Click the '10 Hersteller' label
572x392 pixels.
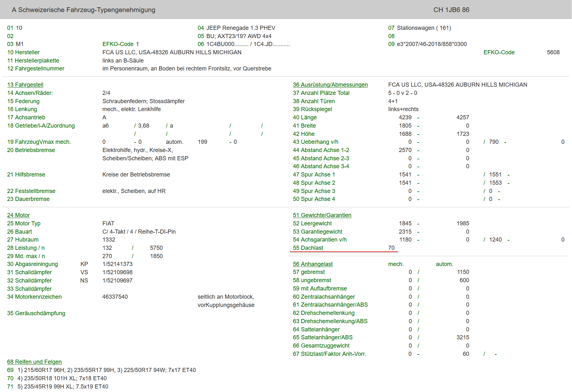click(x=23, y=52)
